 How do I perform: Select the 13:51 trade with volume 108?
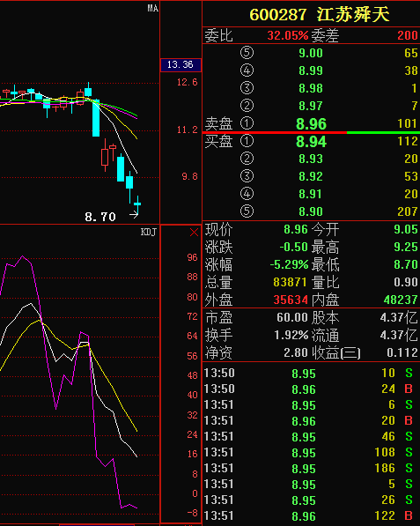click(311, 452)
